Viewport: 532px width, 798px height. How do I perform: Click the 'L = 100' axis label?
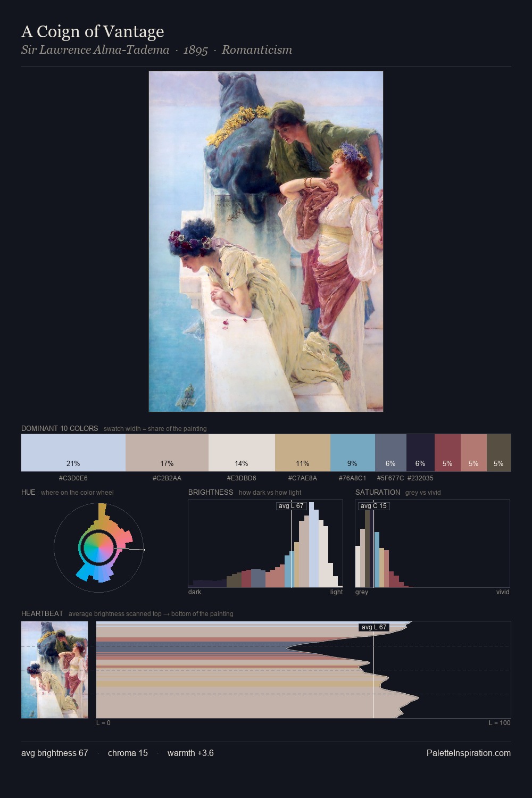(x=500, y=723)
